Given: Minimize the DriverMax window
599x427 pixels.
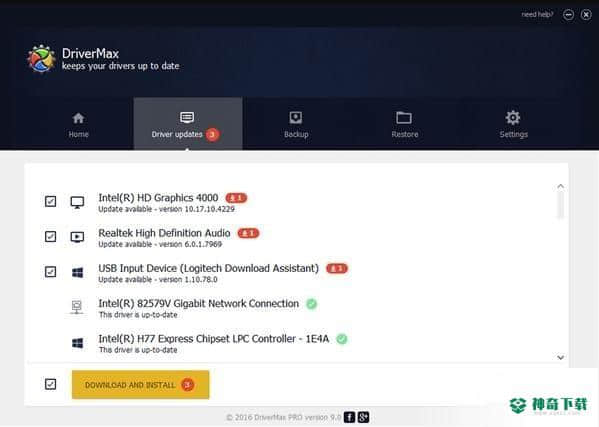Looking at the screenshot, I should 568,15.
